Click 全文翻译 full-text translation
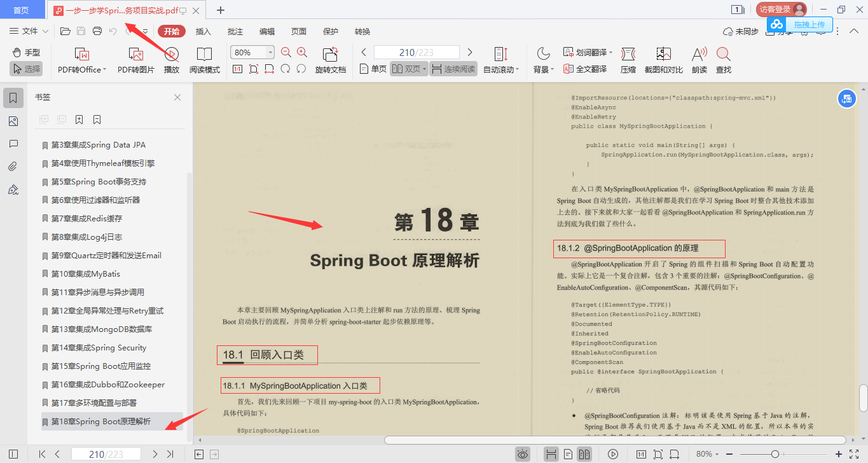Screen dimensions: 868x463 pos(585,69)
